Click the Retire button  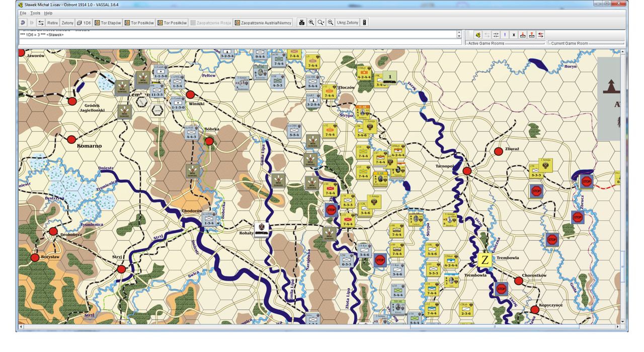pyautogui.click(x=52, y=23)
